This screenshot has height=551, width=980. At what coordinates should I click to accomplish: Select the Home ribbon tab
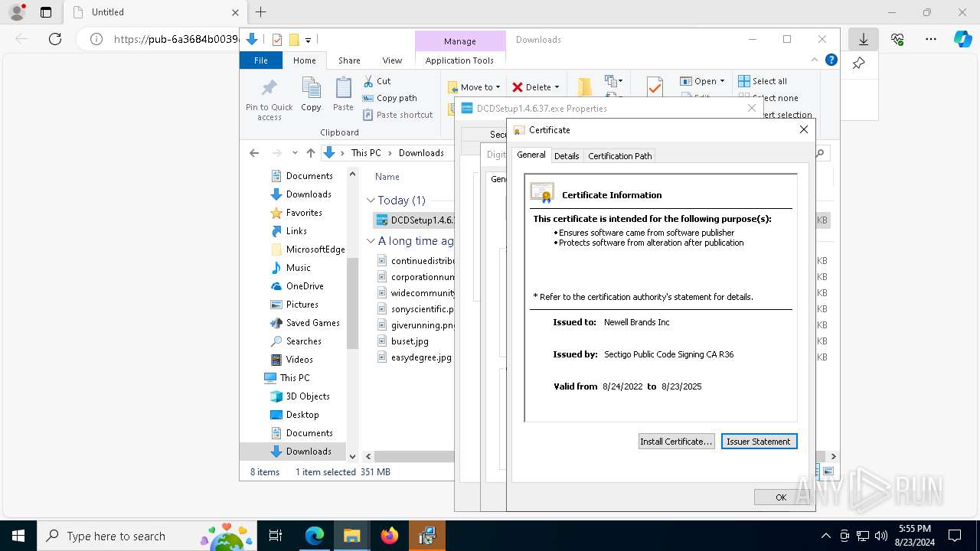point(304,60)
